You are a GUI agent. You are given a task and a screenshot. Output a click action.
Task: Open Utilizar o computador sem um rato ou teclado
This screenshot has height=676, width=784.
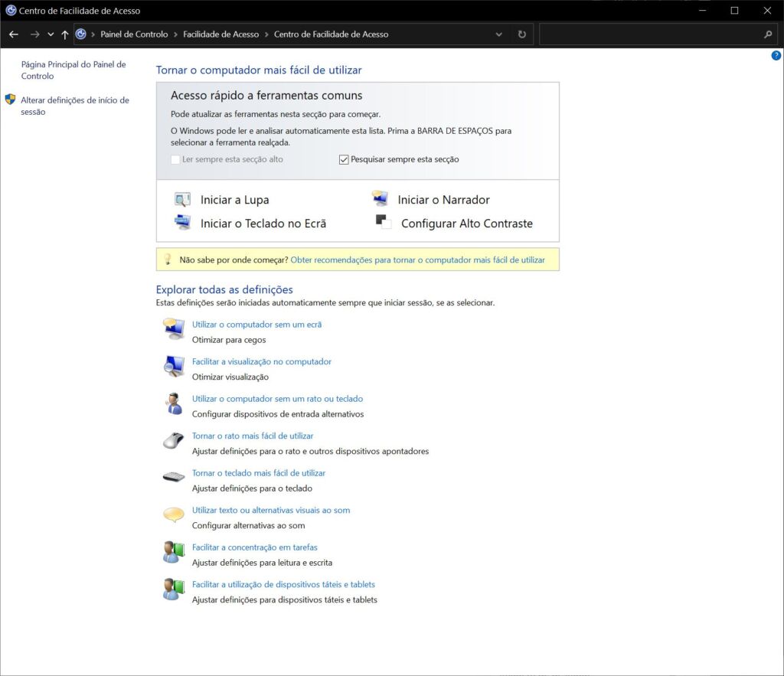point(277,399)
